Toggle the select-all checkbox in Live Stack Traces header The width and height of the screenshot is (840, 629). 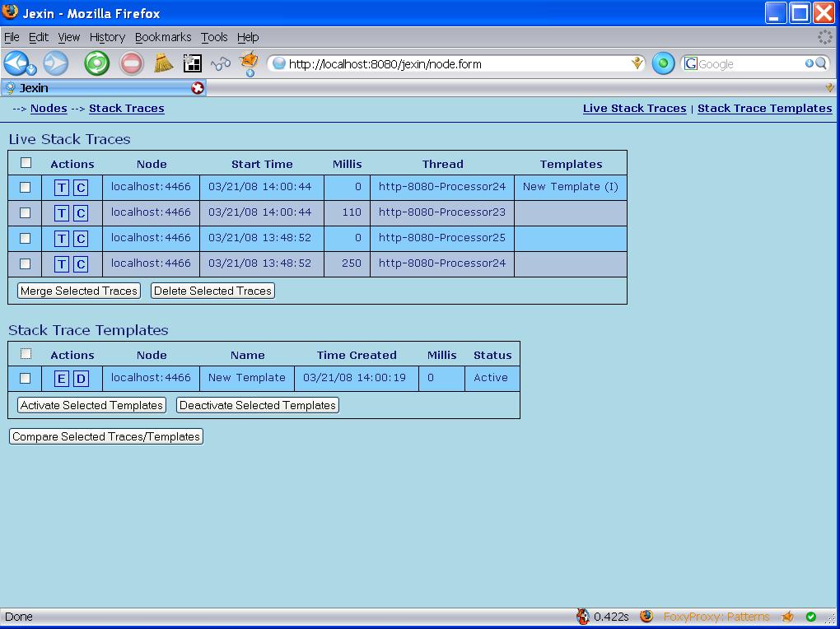coord(26,162)
